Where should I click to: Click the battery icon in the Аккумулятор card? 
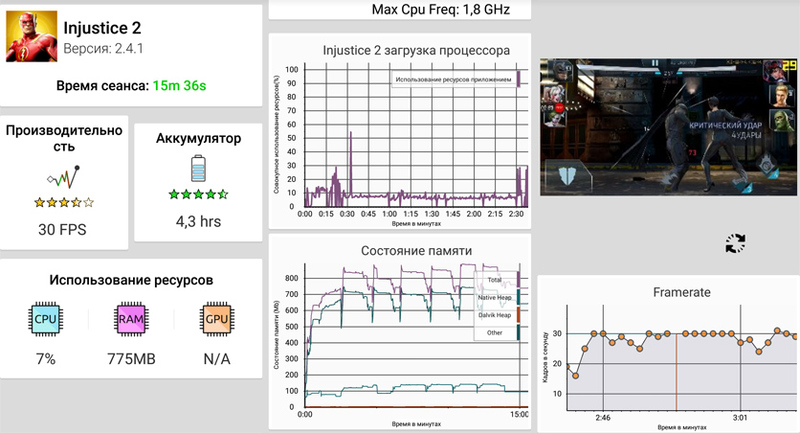198,169
